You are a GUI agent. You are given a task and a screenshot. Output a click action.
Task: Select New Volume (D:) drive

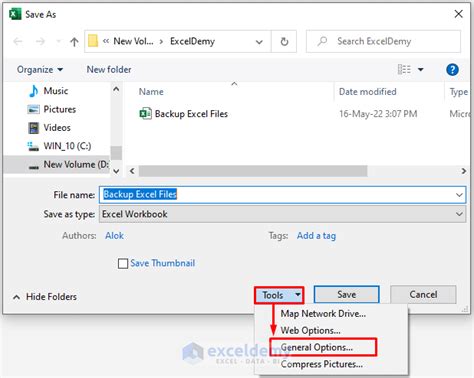(57, 164)
